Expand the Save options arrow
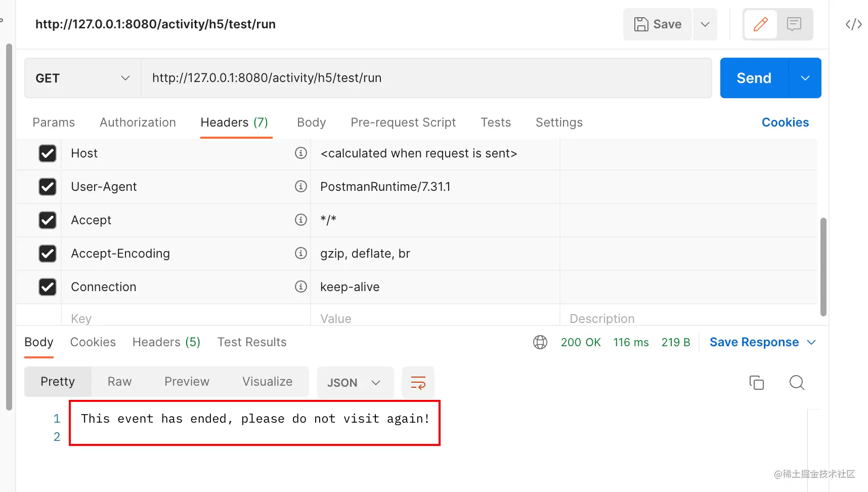 tap(705, 24)
